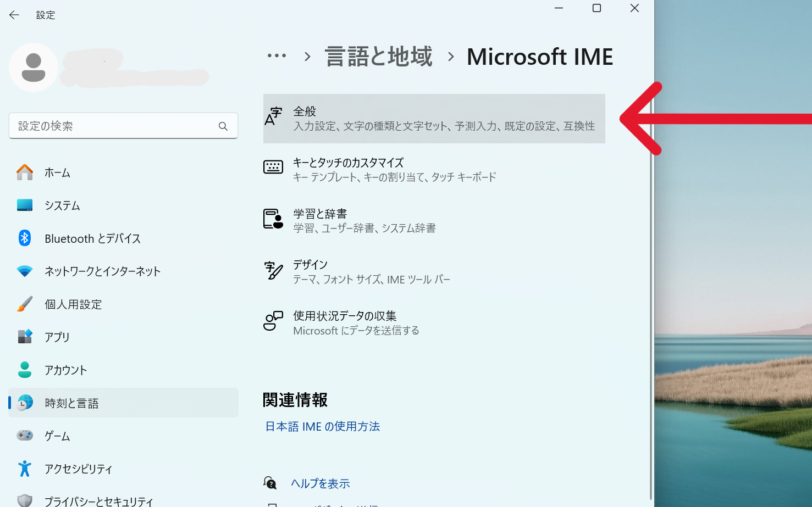
Task: Open システム settings category
Action: [123, 205]
